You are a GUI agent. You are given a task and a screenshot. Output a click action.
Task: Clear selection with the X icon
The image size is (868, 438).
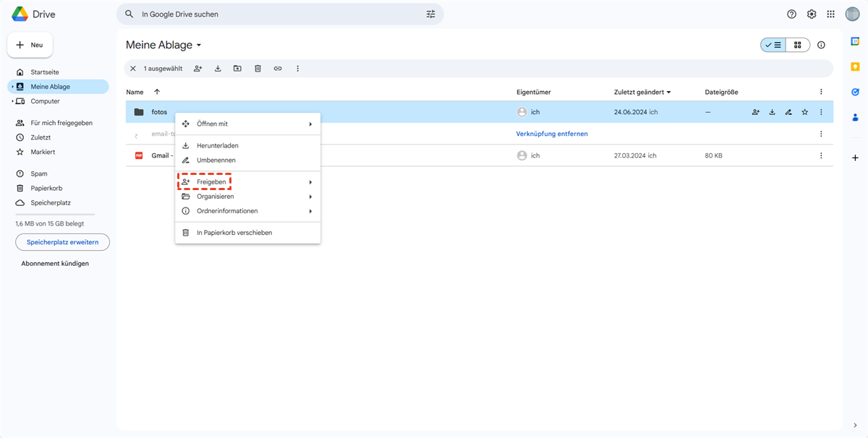(x=132, y=69)
